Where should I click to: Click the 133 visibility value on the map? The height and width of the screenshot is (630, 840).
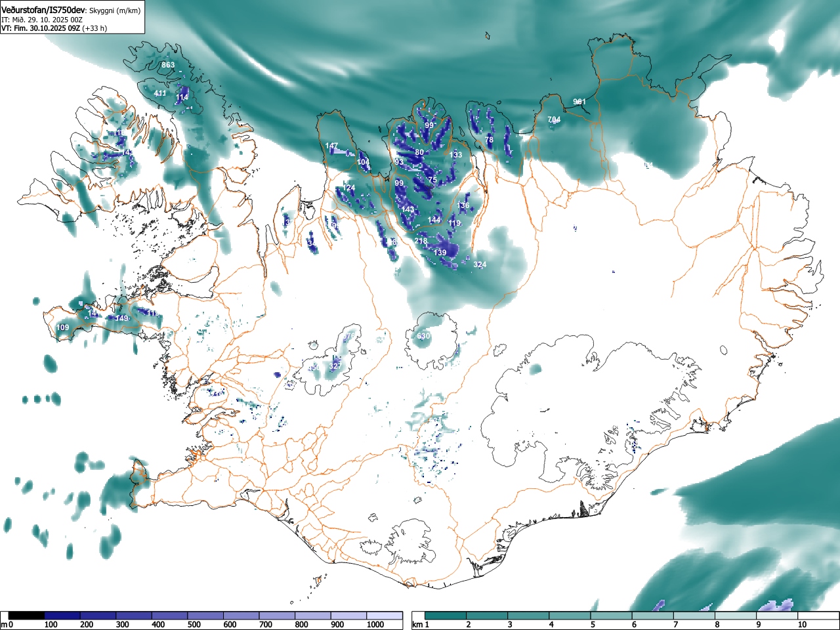pyautogui.click(x=455, y=155)
